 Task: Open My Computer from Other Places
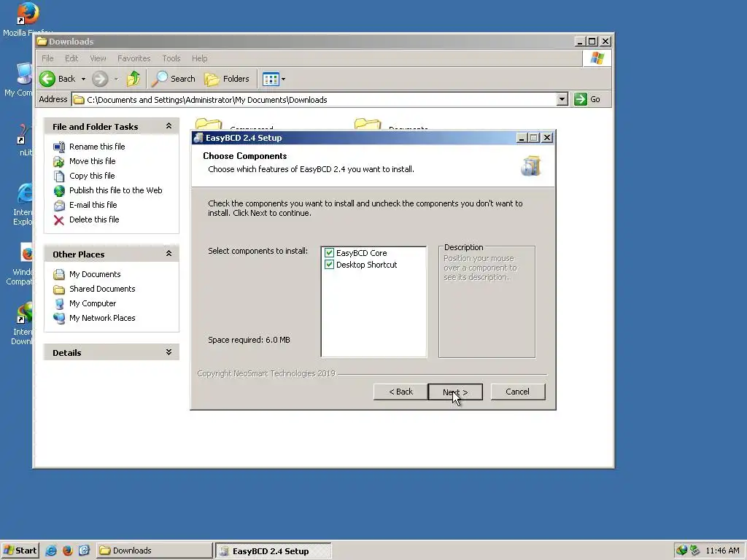click(x=93, y=303)
